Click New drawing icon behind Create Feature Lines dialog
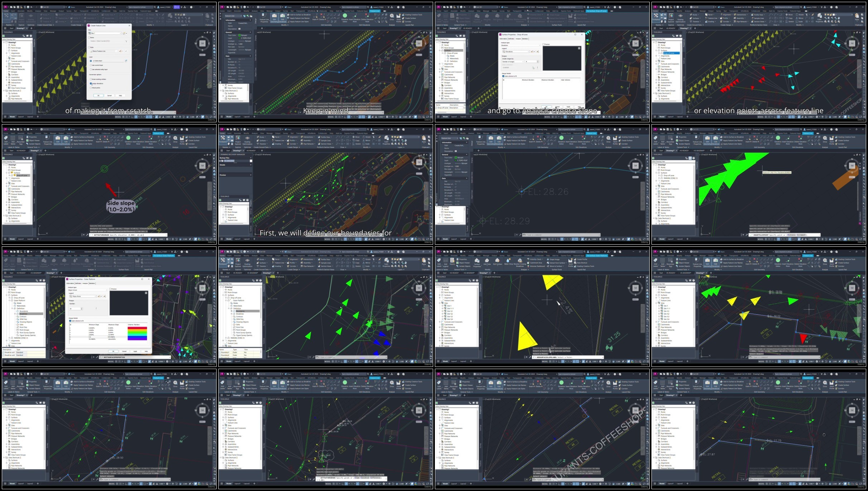868x491 pixels. click(11, 7)
